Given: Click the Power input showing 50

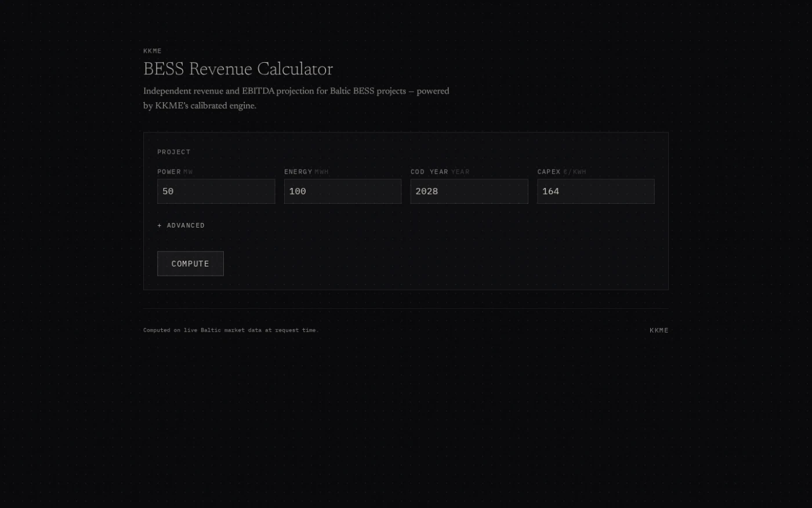Looking at the screenshot, I should click(x=216, y=191).
